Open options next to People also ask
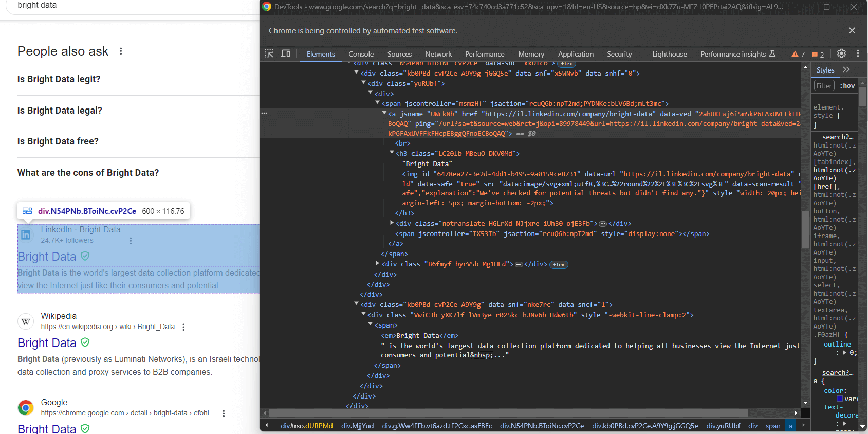The height and width of the screenshot is (434, 868). tap(121, 51)
